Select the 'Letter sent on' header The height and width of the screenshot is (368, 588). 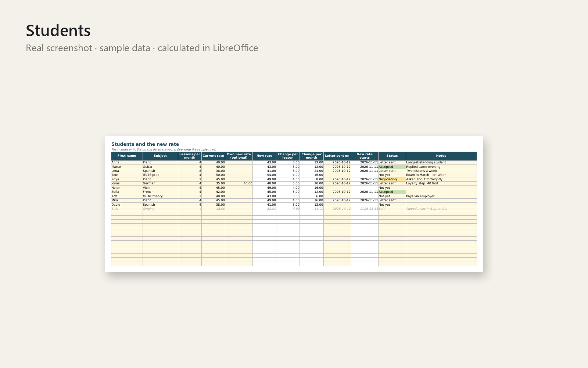tap(337, 156)
